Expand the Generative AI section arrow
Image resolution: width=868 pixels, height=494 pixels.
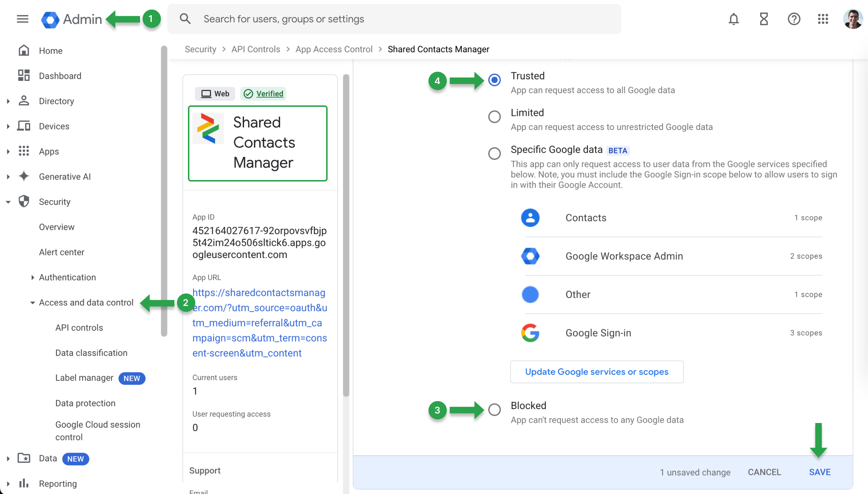tap(8, 177)
